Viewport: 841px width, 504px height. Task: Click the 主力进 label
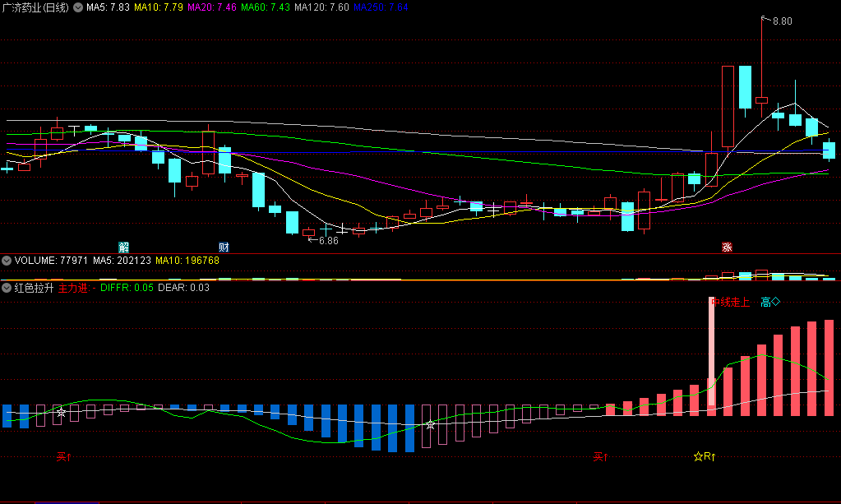73,288
